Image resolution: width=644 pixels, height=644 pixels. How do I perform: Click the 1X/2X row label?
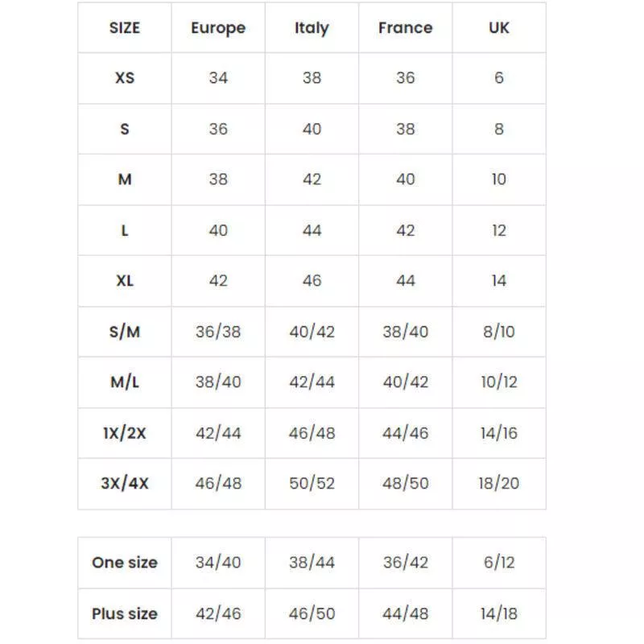coord(125,433)
